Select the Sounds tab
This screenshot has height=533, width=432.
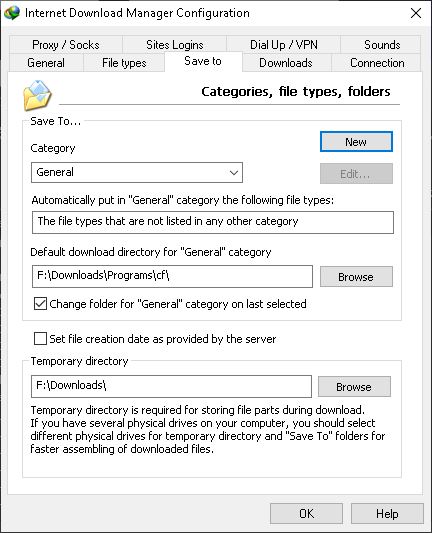point(382,45)
